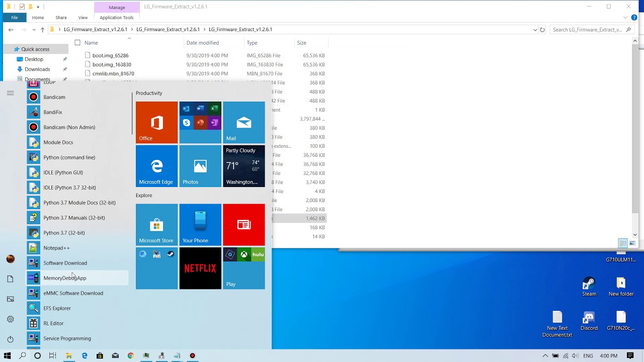The height and width of the screenshot is (362, 644).
Task: Open eMMC Software Download
Action: coord(77,293)
